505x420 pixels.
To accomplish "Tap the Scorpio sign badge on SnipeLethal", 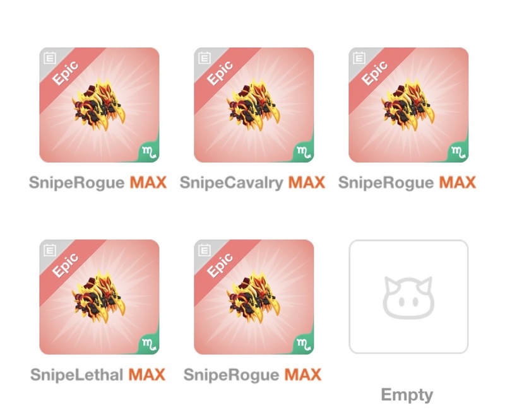I will (150, 344).
